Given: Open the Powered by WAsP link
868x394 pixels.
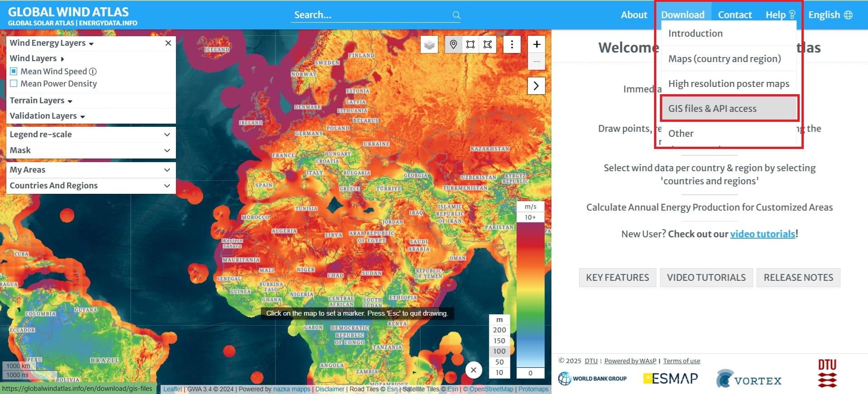Looking at the screenshot, I should tap(630, 361).
